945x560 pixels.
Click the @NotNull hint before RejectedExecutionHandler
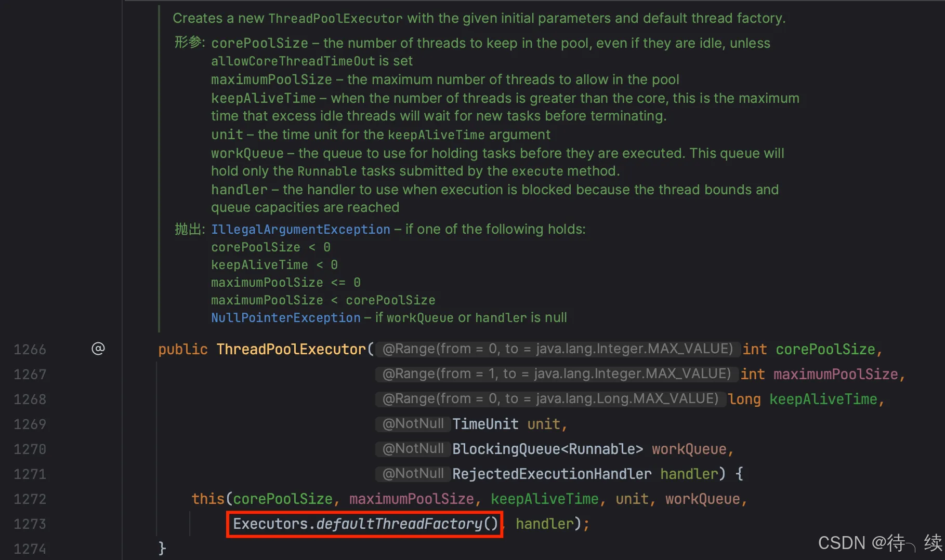tap(413, 473)
